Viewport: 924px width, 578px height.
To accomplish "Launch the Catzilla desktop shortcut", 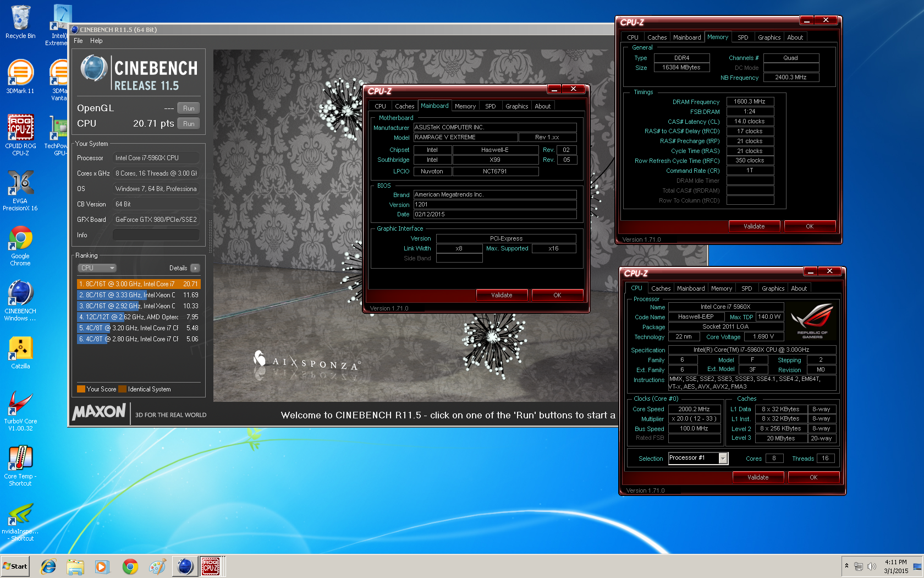I will pos(20,352).
